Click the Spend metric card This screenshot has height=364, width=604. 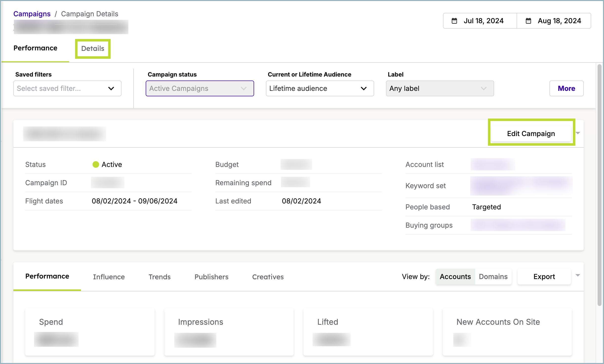90,332
